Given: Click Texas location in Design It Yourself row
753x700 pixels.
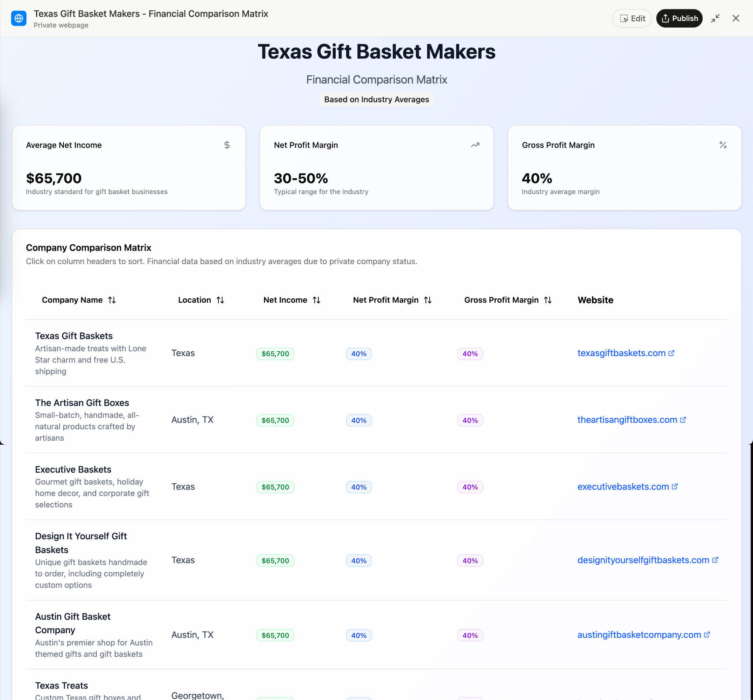Looking at the screenshot, I should 183,560.
